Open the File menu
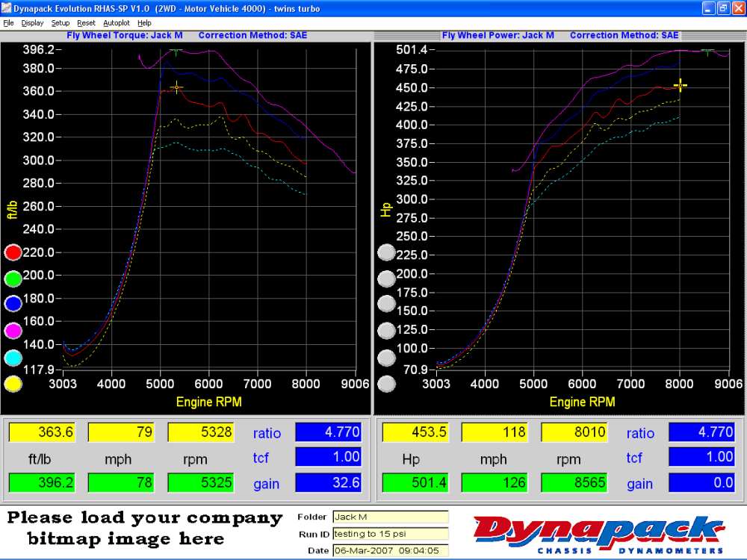Screen dimensions: 747x560 tap(9, 23)
